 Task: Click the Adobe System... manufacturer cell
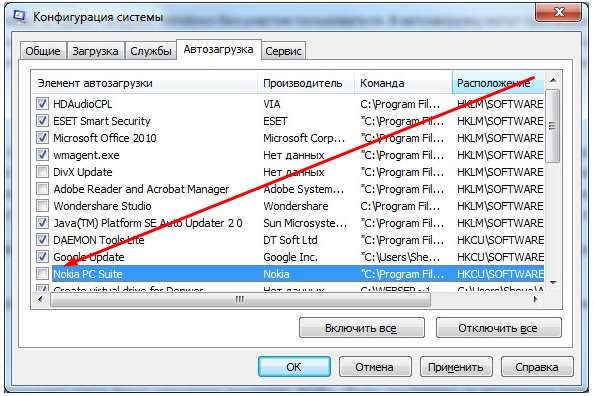304,189
